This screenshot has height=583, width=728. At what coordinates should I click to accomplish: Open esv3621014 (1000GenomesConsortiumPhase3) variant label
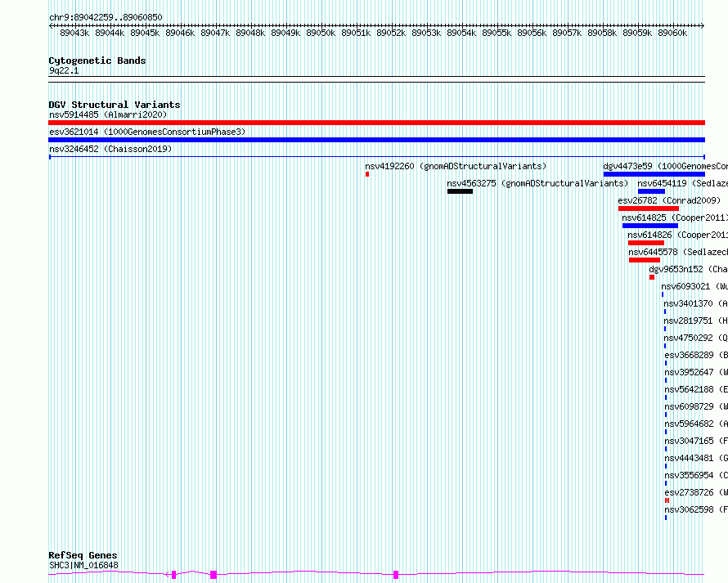click(147, 132)
